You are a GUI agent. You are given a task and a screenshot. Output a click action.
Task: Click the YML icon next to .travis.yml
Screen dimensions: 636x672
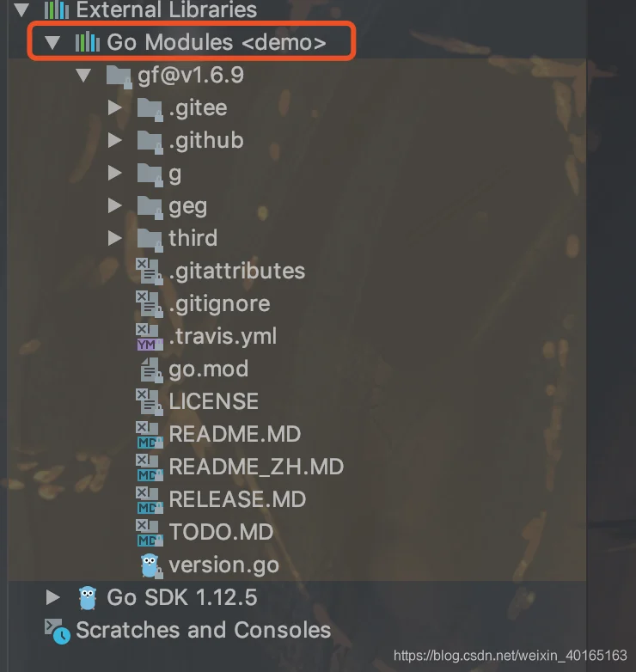click(x=150, y=337)
